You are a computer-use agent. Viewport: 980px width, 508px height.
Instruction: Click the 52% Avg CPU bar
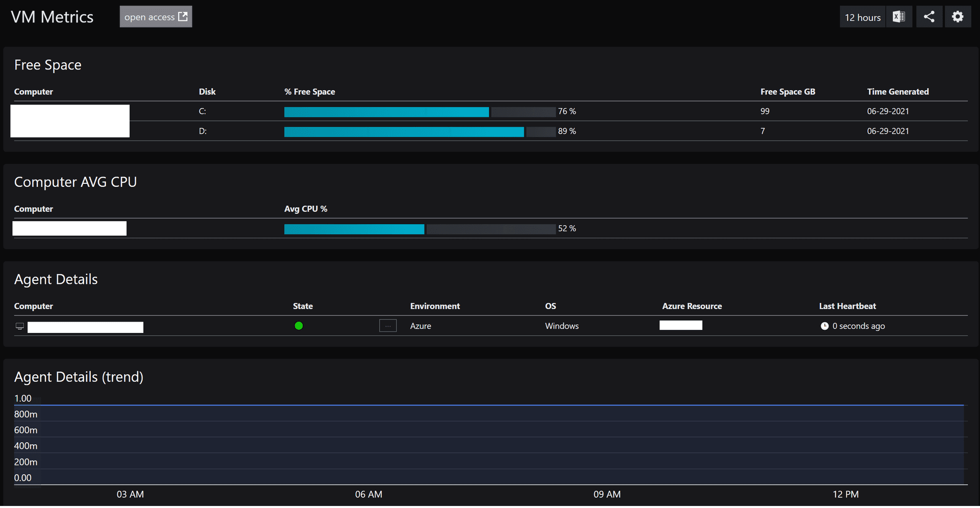pyautogui.click(x=354, y=229)
